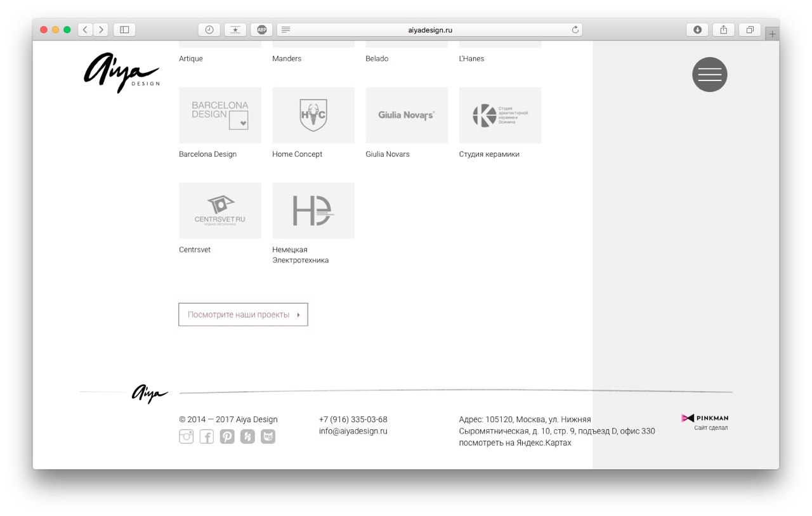812x516 pixels.
Task: Go back with Safari's back arrow
Action: tap(86, 30)
